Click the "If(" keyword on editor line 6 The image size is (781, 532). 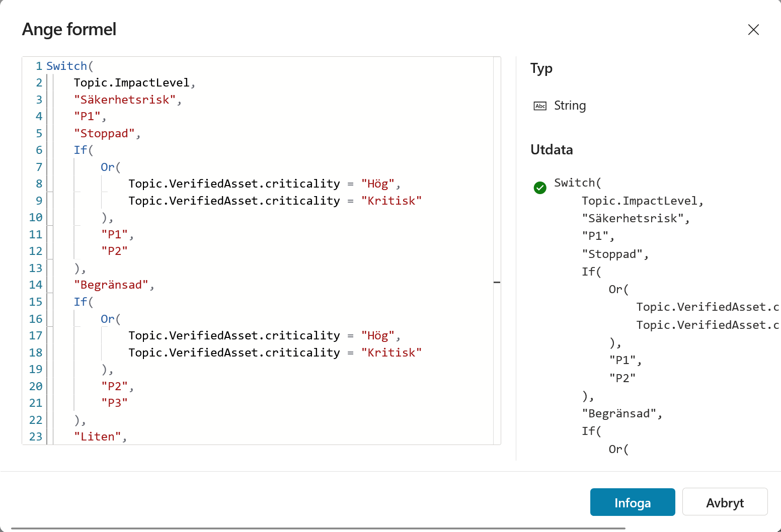[x=84, y=150]
